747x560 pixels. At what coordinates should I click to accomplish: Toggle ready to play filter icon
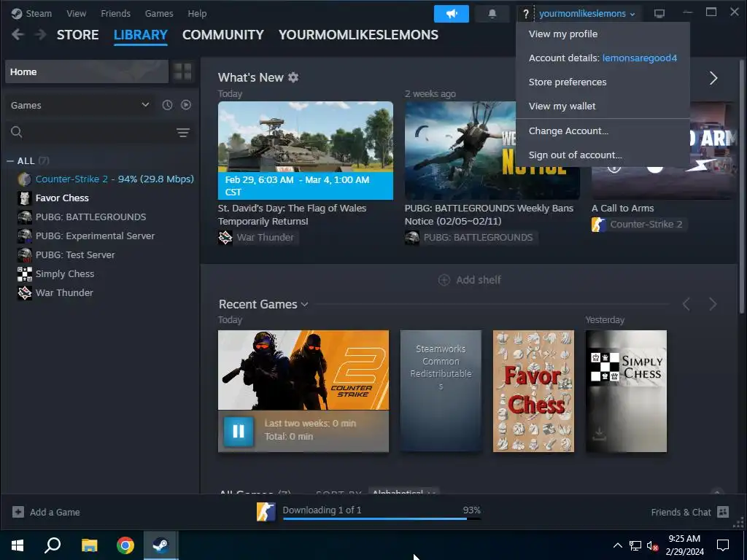pos(186,105)
